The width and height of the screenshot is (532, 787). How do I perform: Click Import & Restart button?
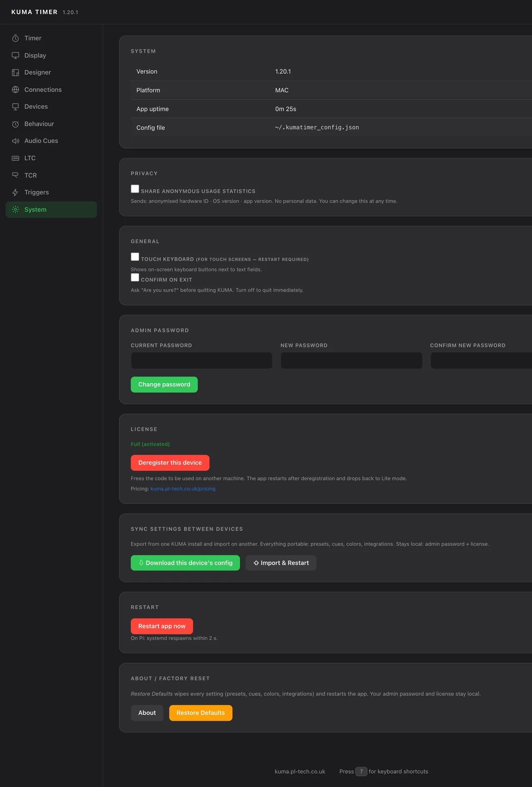(281, 563)
